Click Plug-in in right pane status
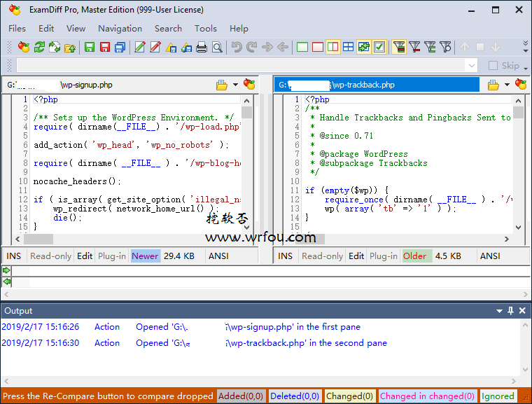 pos(384,256)
